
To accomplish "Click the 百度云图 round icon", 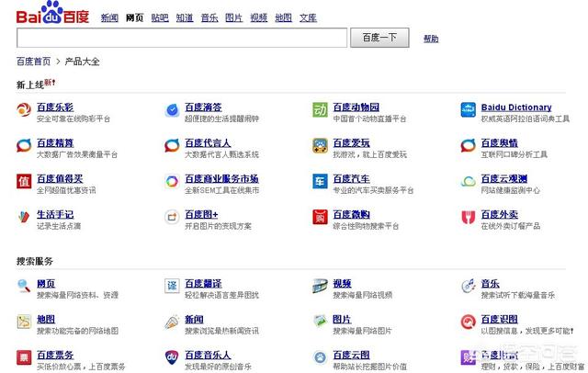I will coord(320,357).
